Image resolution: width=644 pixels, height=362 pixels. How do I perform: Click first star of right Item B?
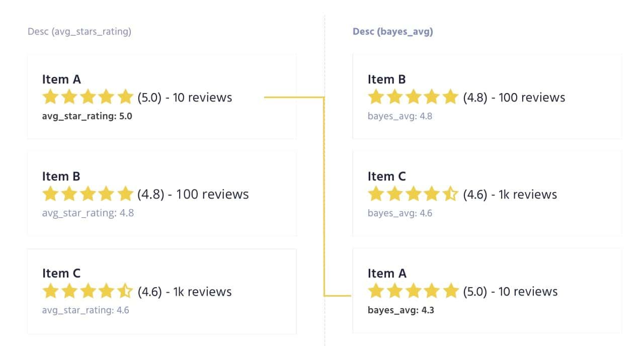(376, 97)
